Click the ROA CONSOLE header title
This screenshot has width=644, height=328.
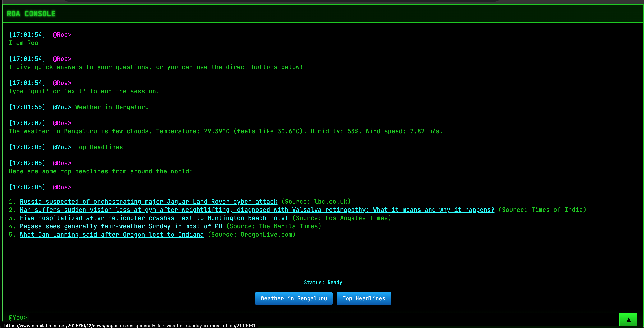pos(31,14)
